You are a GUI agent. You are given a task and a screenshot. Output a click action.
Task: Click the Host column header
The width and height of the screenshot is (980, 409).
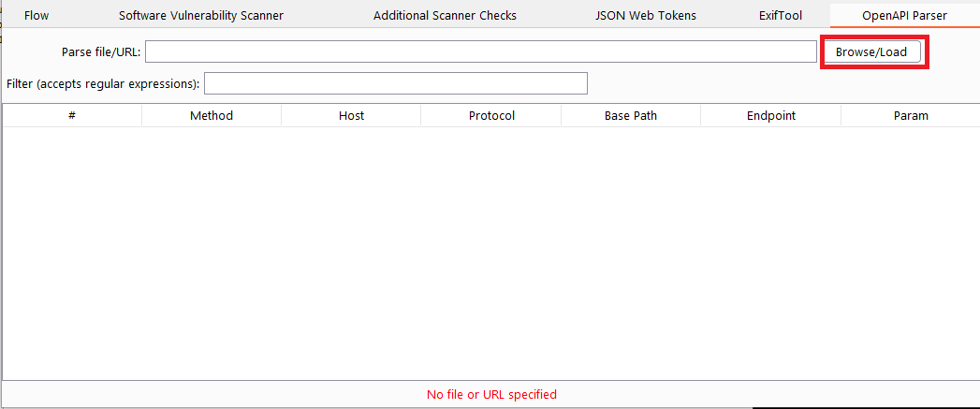(351, 115)
